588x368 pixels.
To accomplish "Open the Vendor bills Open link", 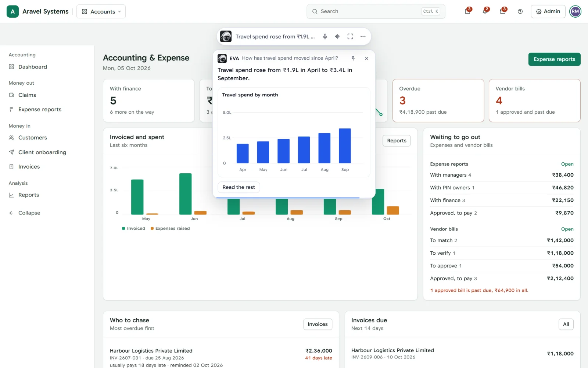I will 567,229.
